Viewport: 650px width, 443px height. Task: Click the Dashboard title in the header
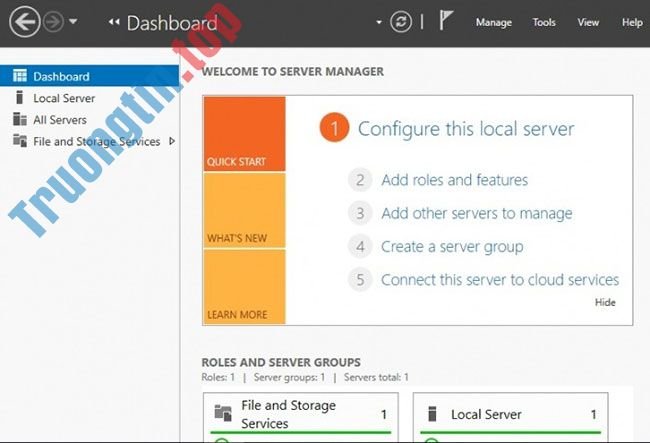[x=172, y=23]
